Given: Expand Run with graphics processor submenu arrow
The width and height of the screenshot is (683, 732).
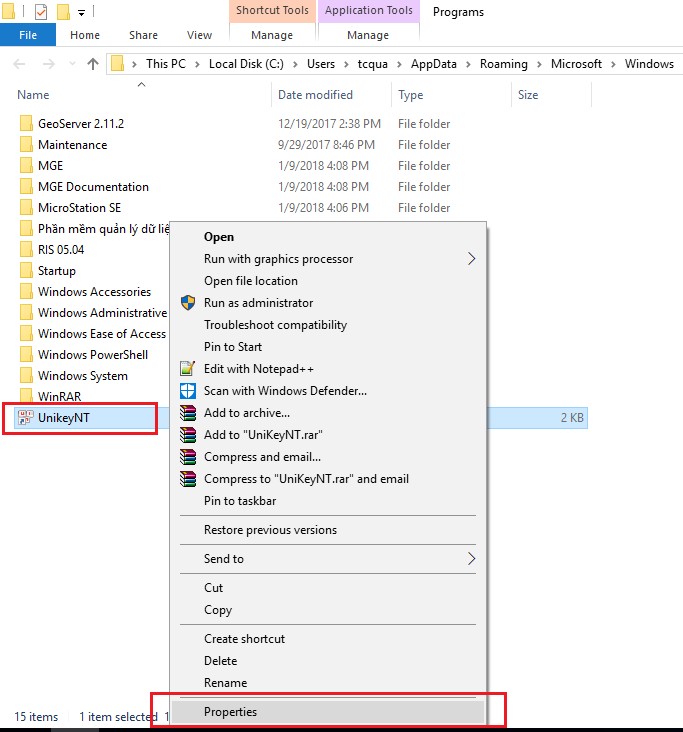Looking at the screenshot, I should pyautogui.click(x=472, y=259).
